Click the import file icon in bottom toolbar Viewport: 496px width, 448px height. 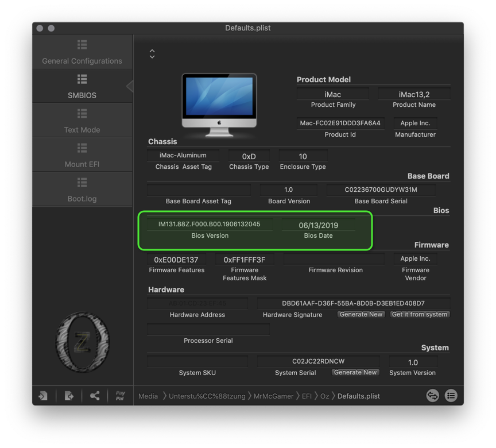[x=43, y=396]
